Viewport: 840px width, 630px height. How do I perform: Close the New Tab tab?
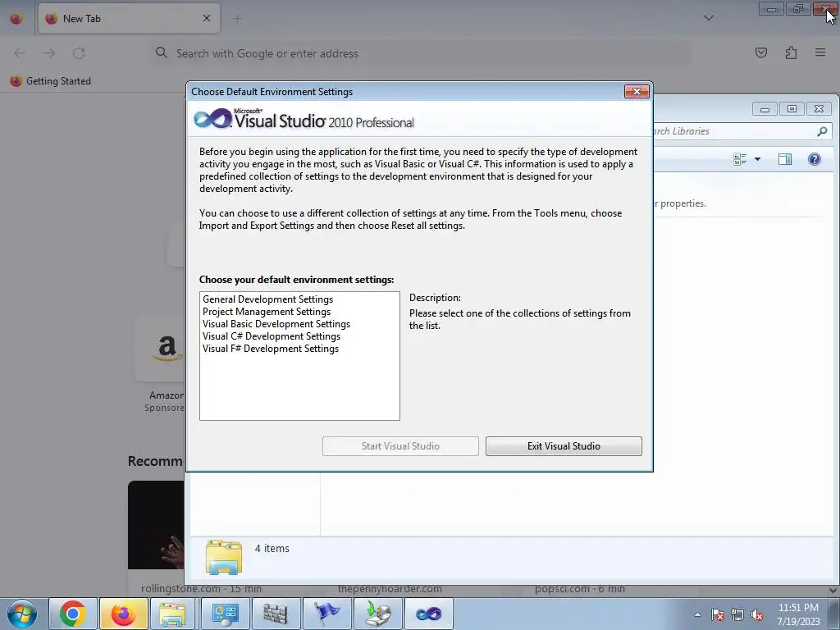(207, 18)
